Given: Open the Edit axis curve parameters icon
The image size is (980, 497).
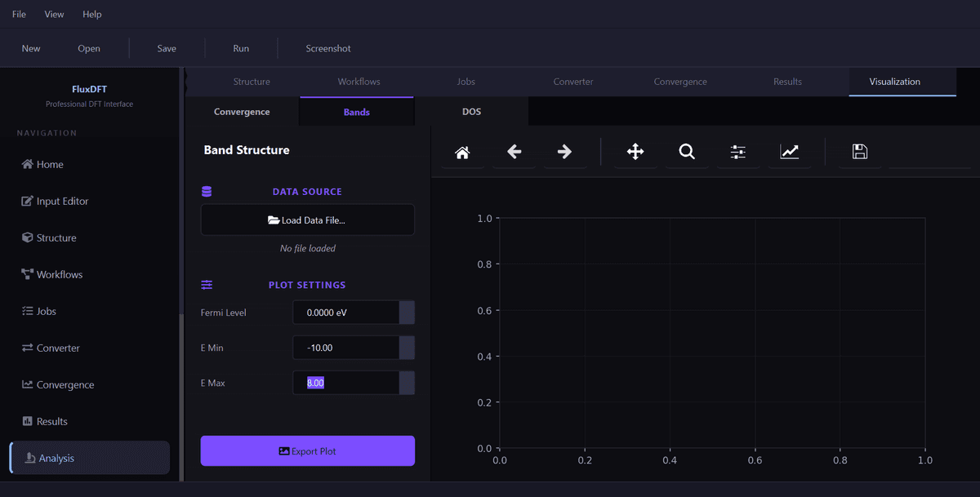Looking at the screenshot, I should [790, 152].
